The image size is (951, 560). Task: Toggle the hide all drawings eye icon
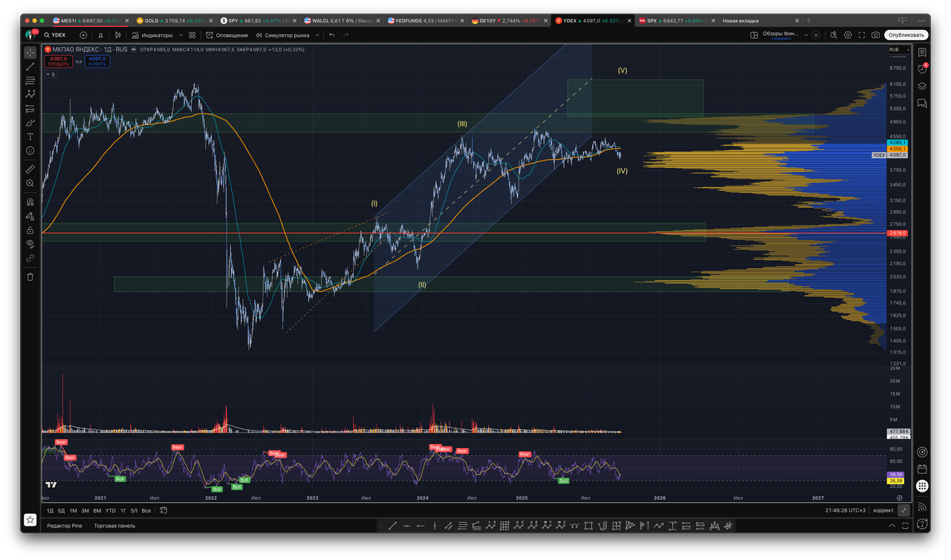pyautogui.click(x=30, y=244)
